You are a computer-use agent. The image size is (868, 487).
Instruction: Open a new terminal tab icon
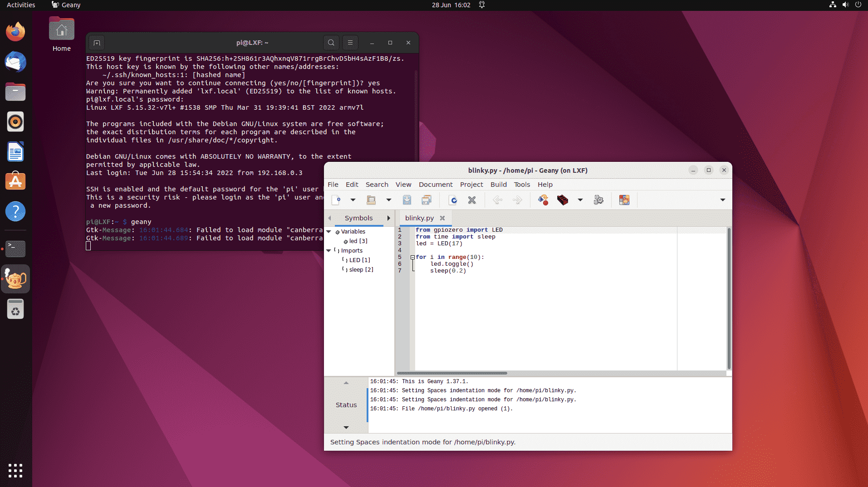97,43
